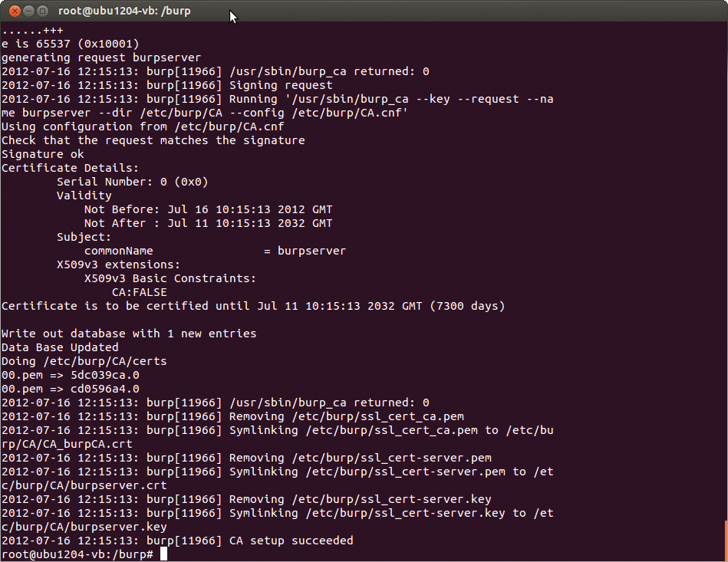Place the cursor at the shell prompt
Screen dimensions: 728x562
(77, 554)
